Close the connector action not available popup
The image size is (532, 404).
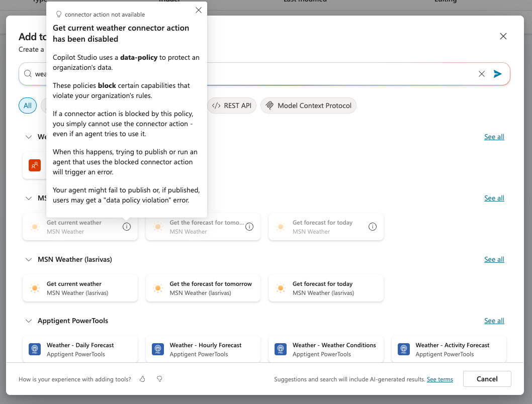199,10
